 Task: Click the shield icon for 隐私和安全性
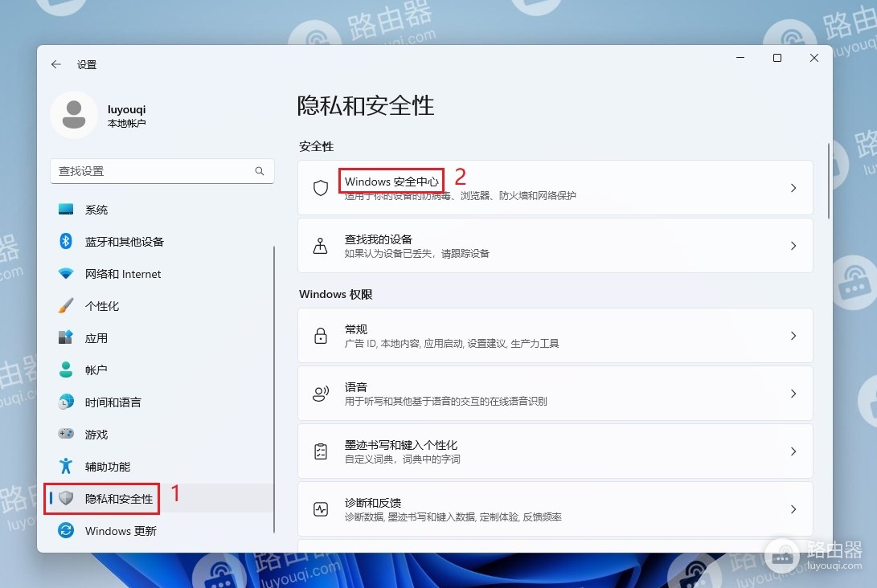[66, 498]
